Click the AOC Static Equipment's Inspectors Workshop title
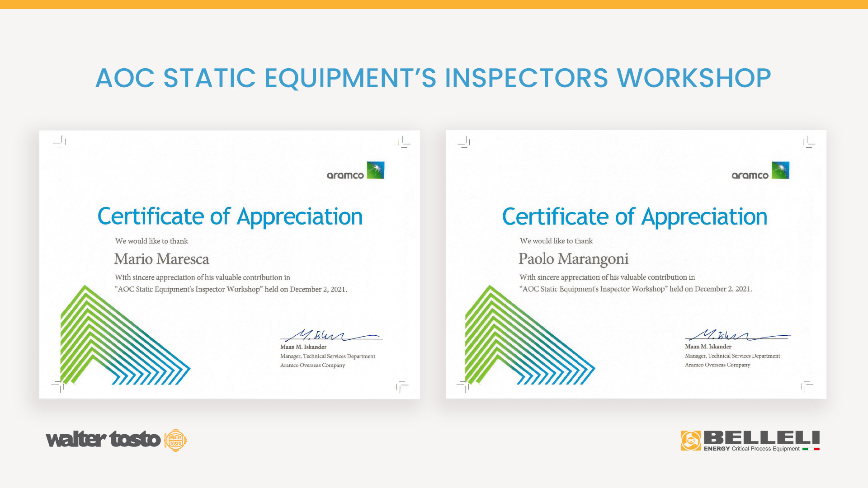This screenshot has height=488, width=868. pyautogui.click(x=433, y=78)
